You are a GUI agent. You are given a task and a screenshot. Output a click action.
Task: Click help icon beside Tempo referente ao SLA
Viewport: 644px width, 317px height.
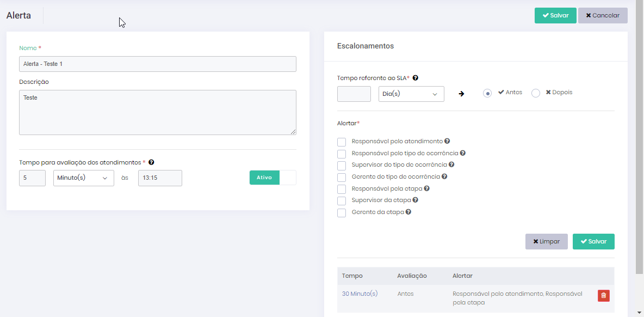pyautogui.click(x=416, y=78)
